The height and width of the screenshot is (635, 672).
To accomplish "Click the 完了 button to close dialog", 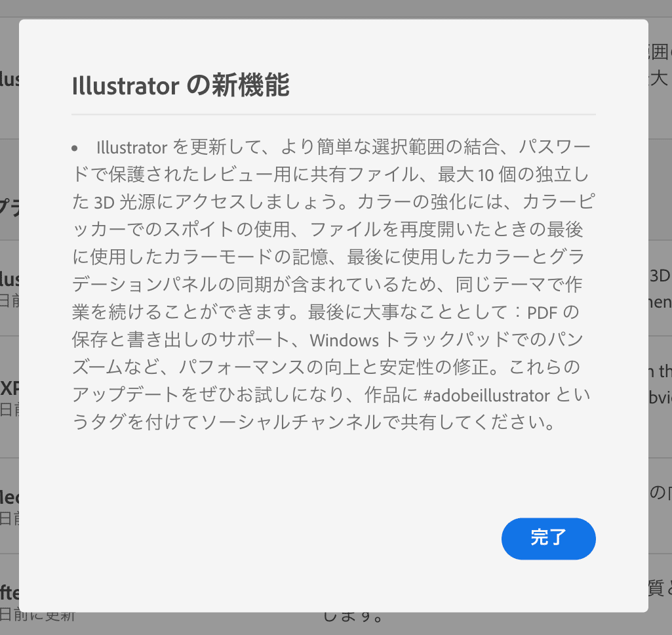I will [x=548, y=539].
